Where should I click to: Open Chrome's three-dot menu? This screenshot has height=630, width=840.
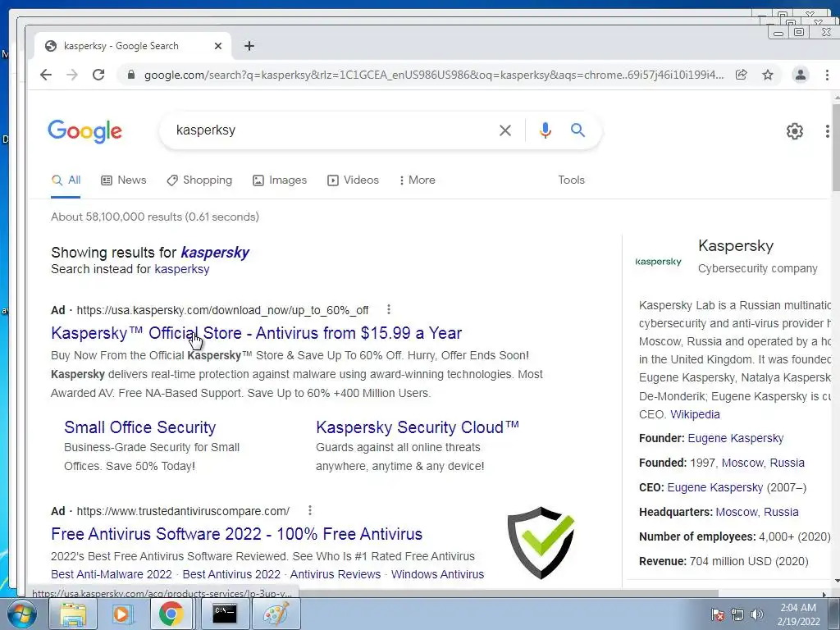(827, 75)
